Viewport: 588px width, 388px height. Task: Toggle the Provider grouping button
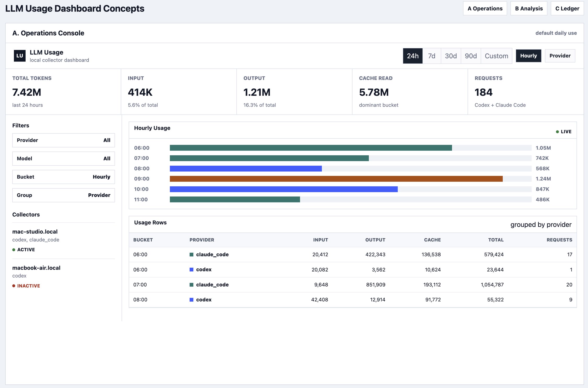560,56
